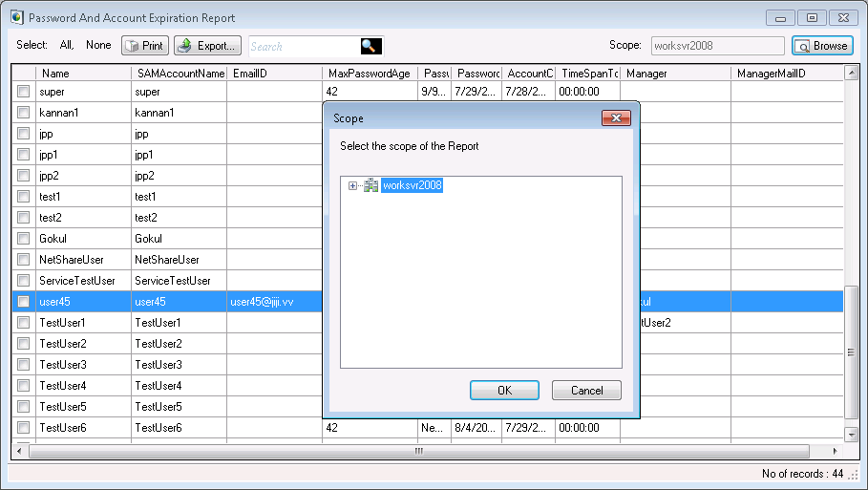Screen dimensions: 868x490
Task: Check the checkbox for kannan1
Action: pos(23,113)
